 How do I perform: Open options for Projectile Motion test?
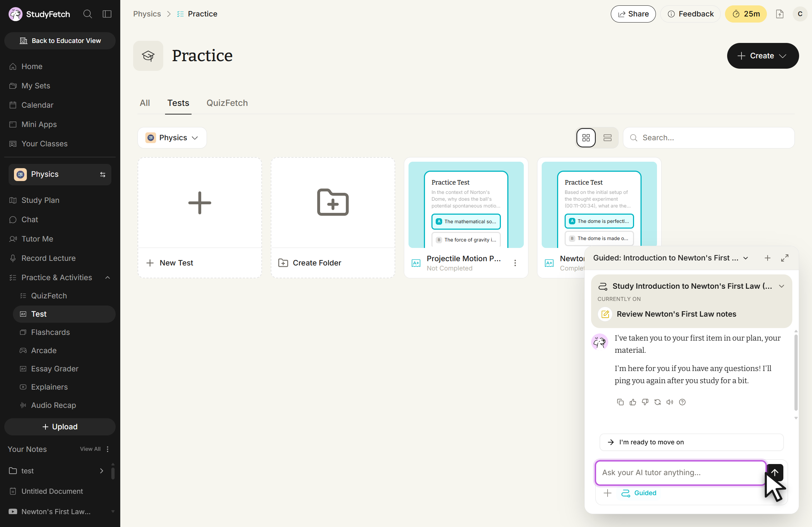coord(515,263)
